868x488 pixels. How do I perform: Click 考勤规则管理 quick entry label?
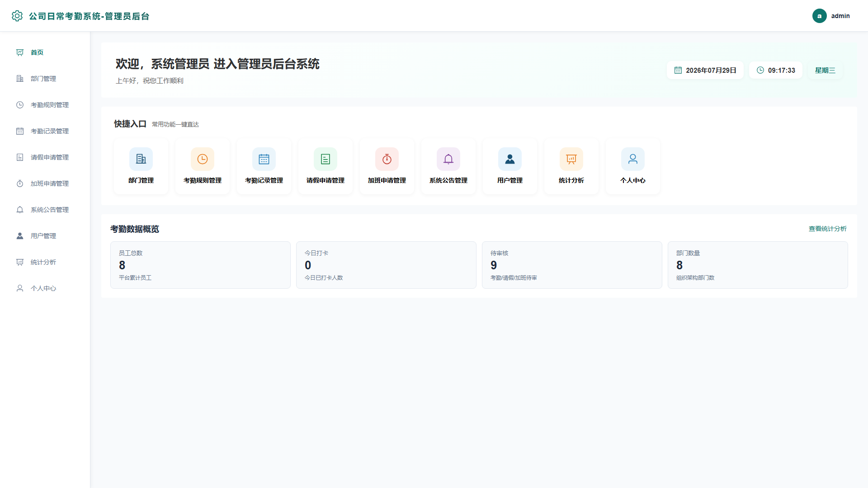click(x=203, y=180)
